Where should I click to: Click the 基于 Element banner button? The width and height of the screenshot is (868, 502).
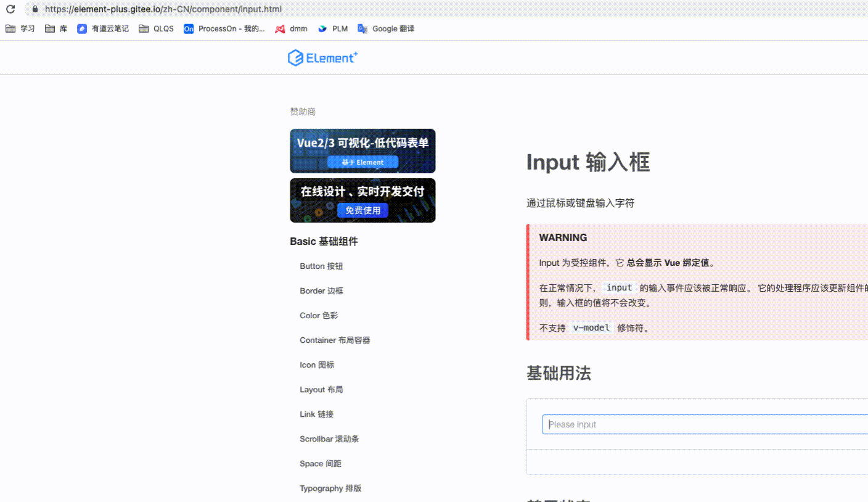coord(363,162)
